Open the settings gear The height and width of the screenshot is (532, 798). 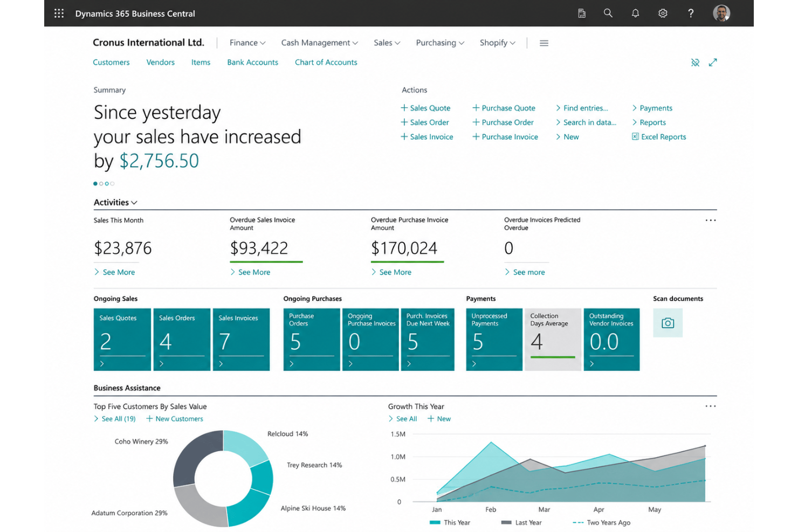point(663,13)
